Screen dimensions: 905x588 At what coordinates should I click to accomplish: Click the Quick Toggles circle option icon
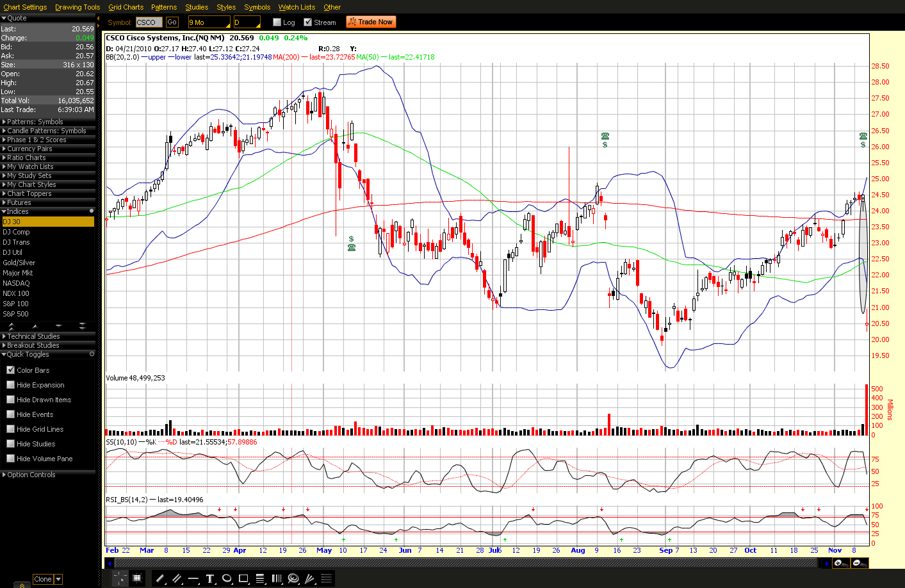coord(92,354)
